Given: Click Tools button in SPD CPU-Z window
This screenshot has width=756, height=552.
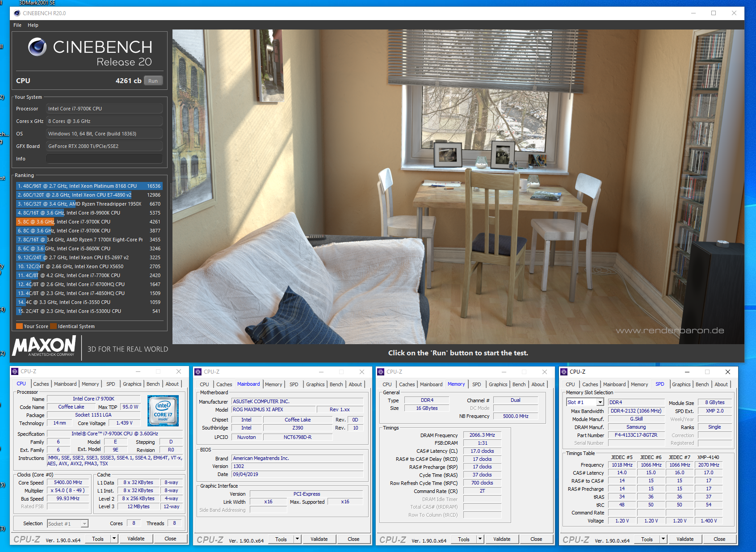Looking at the screenshot, I should (647, 539).
